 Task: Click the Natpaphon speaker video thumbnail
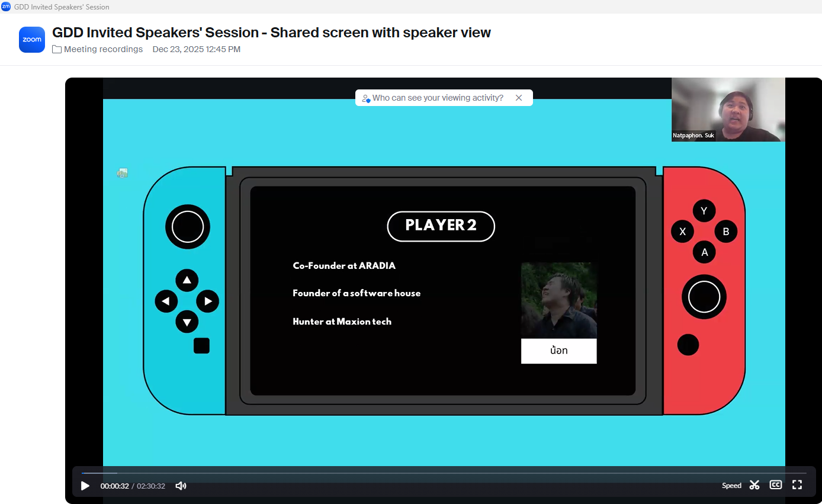pyautogui.click(x=728, y=110)
